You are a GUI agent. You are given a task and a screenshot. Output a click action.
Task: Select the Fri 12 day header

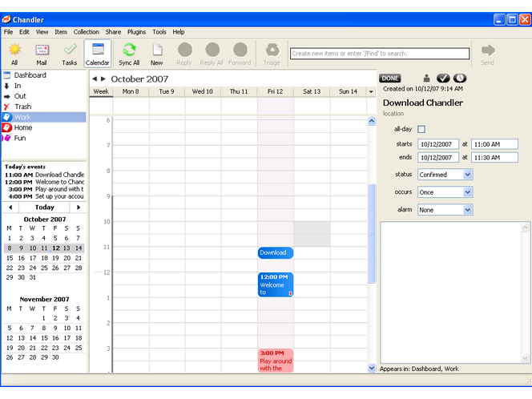275,91
